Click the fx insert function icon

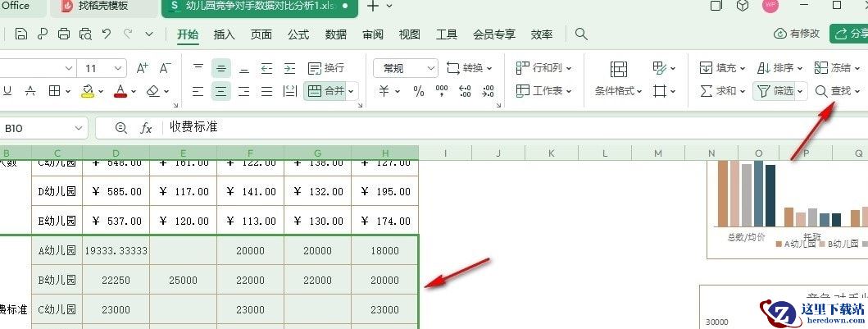tap(146, 128)
